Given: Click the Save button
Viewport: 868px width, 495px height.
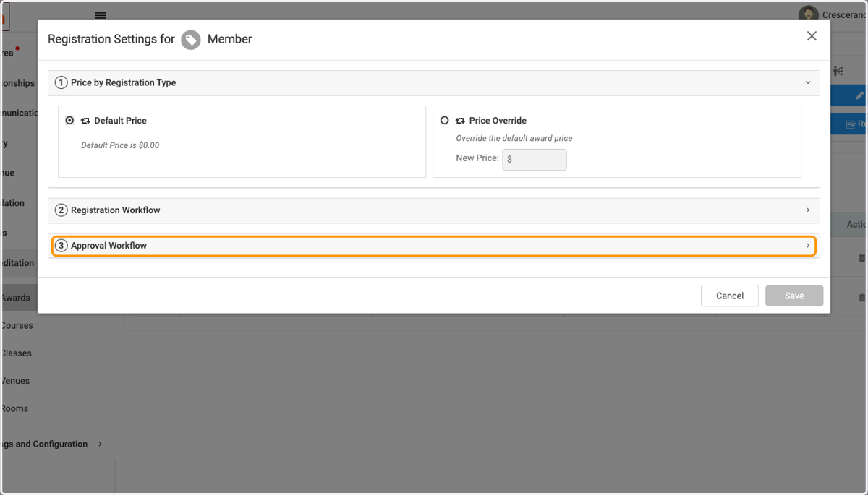Looking at the screenshot, I should point(794,296).
